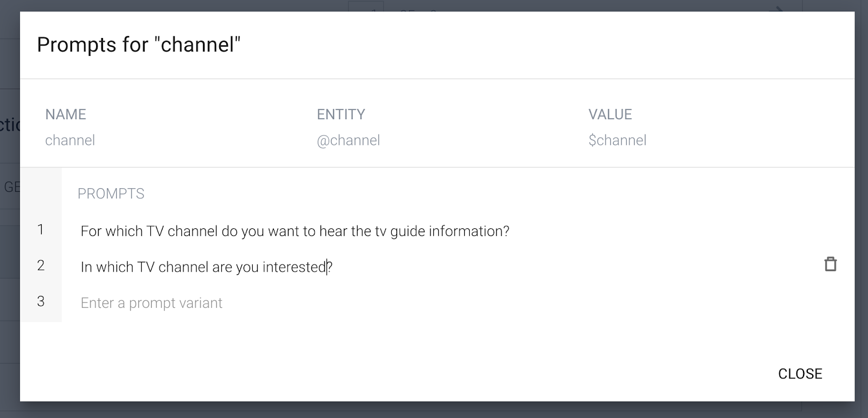Click the NAME column label
Image resolution: width=868 pixels, height=418 pixels.
[x=66, y=114]
